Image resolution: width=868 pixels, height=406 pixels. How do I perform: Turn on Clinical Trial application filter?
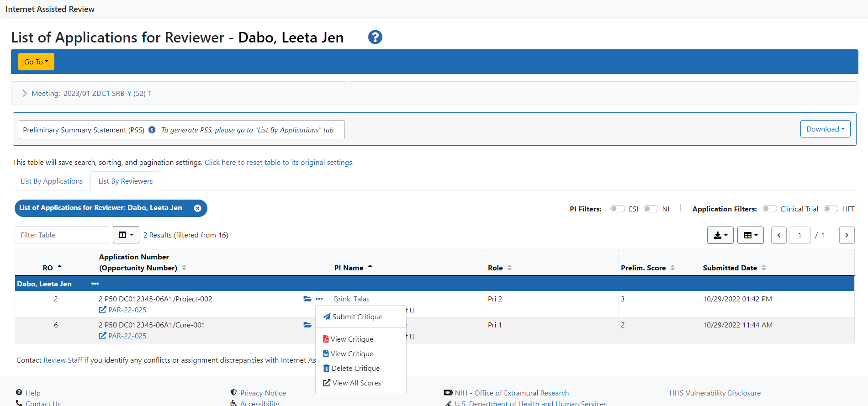[x=769, y=209]
